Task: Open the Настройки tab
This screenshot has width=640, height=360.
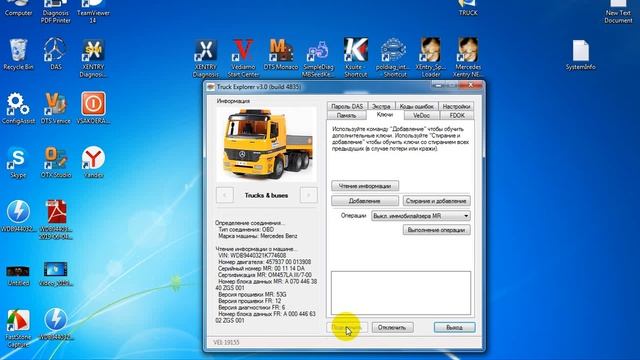Action: click(x=456, y=106)
